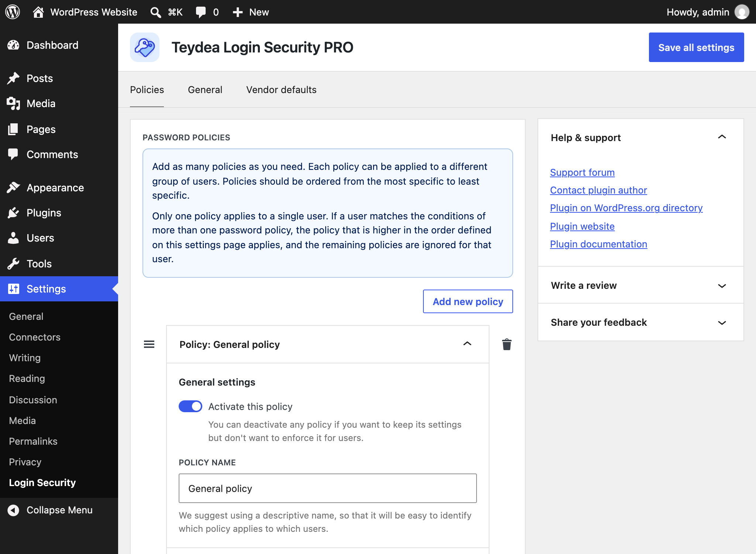
Task: Open the Posts menu label
Action: click(40, 78)
